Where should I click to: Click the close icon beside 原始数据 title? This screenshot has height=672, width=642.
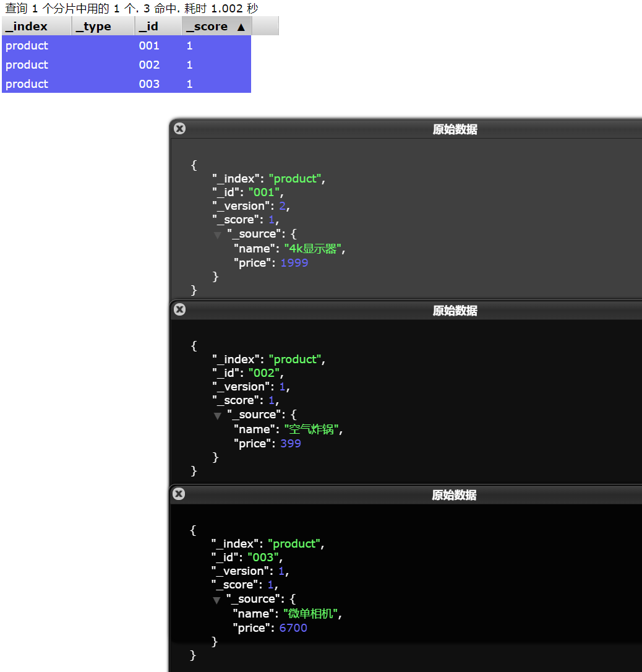(x=179, y=128)
